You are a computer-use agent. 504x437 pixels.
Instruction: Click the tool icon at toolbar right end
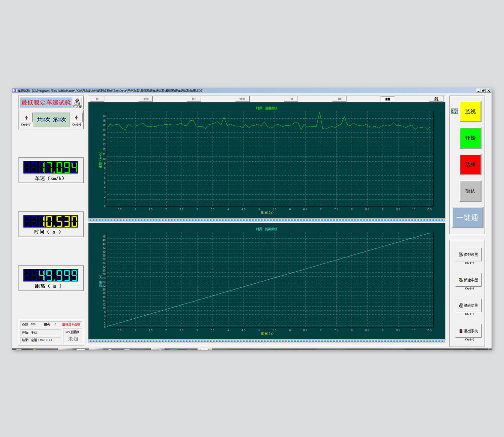[x=436, y=99]
